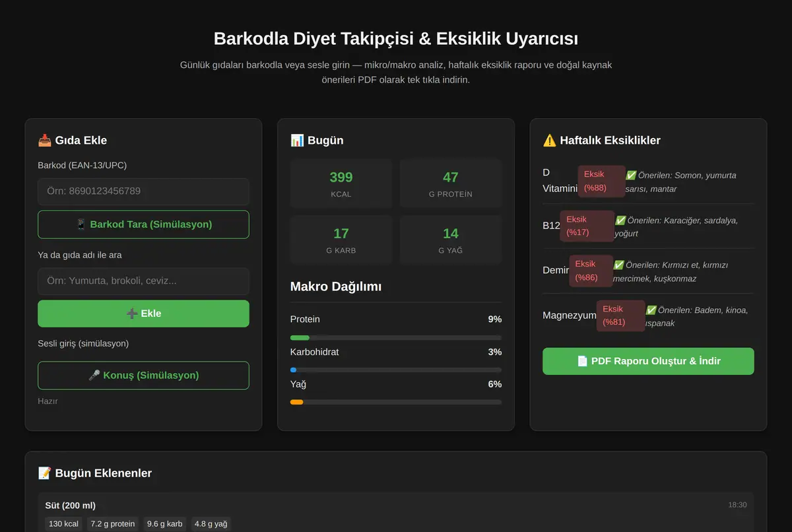Click the Karbohidrat 3% value
792x532 pixels.
495,352
